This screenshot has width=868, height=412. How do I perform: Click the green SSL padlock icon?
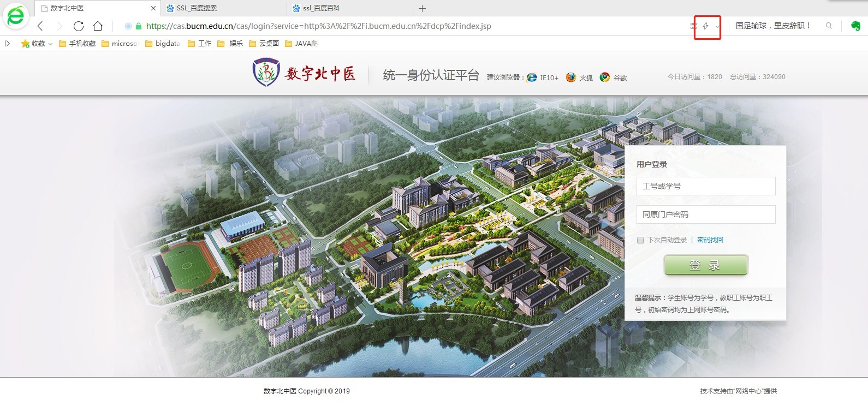pos(139,26)
